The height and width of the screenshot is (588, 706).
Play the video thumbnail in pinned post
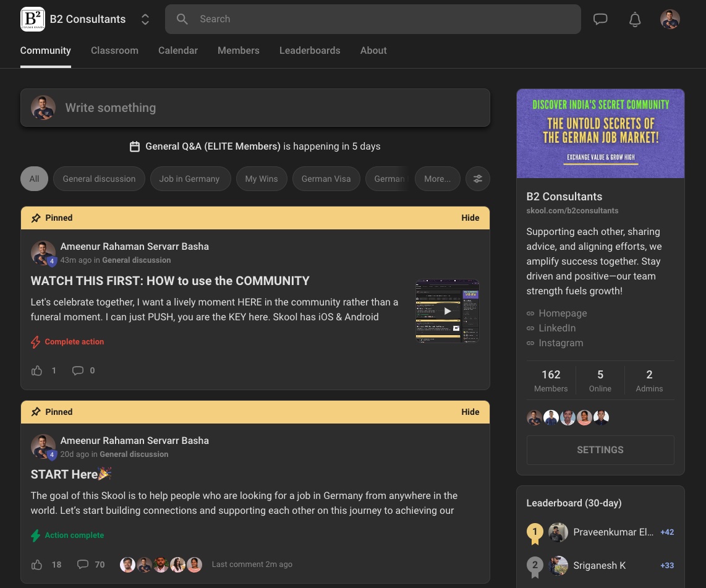click(x=447, y=311)
